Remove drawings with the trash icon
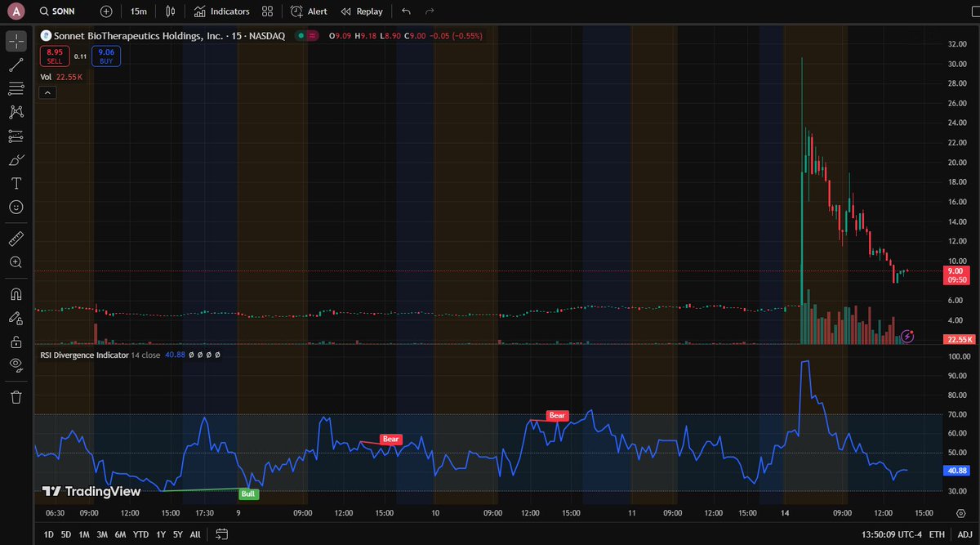 coord(16,397)
